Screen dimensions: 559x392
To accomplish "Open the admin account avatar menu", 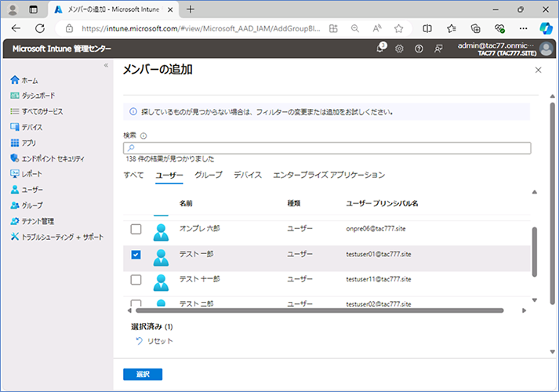I will pos(546,49).
